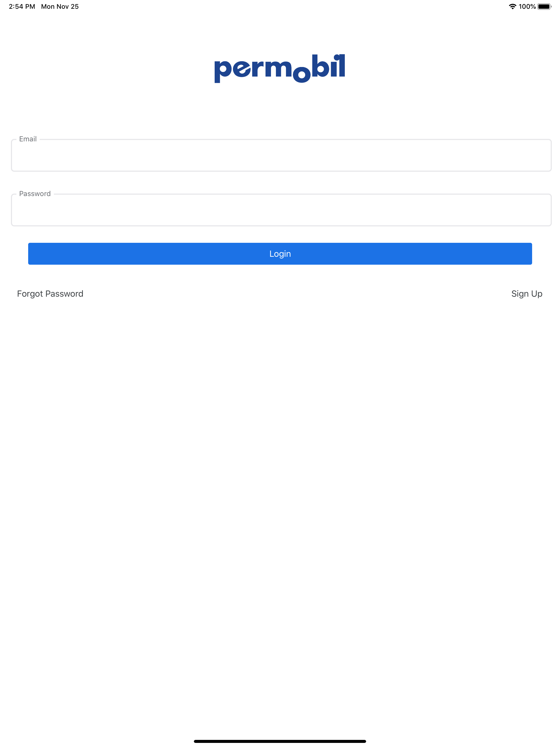The height and width of the screenshot is (747, 560).
Task: Focus the Password text box for typing
Action: click(x=280, y=210)
